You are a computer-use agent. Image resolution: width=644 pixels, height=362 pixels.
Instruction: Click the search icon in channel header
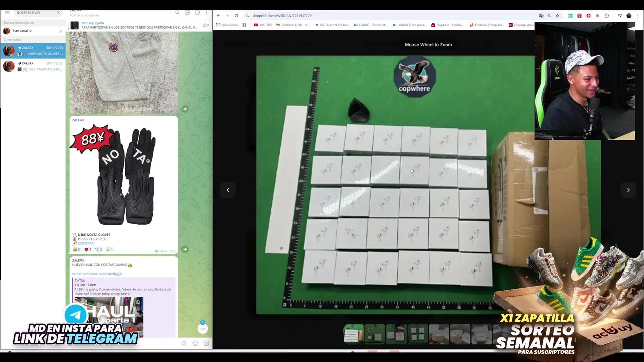point(177,13)
